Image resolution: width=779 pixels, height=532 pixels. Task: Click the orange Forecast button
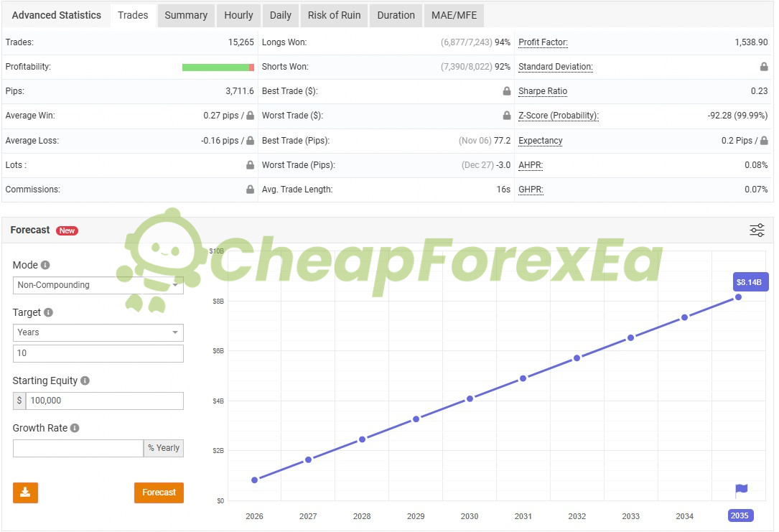[x=159, y=493]
